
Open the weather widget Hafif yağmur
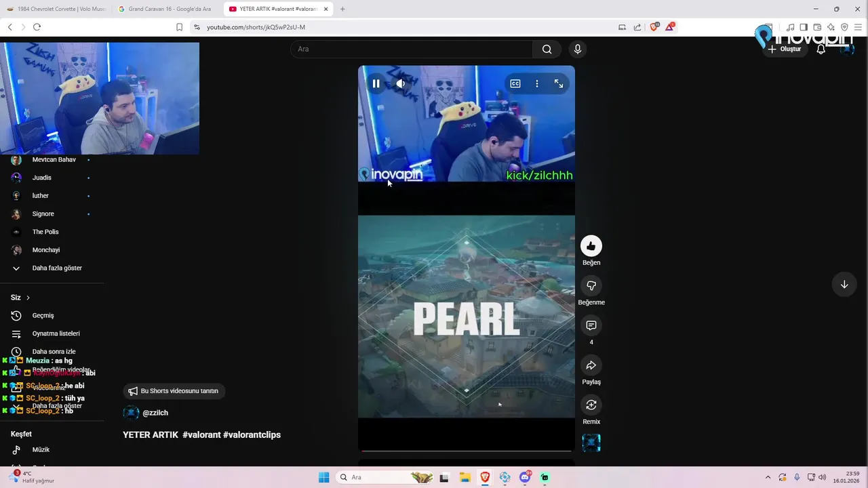(x=32, y=477)
